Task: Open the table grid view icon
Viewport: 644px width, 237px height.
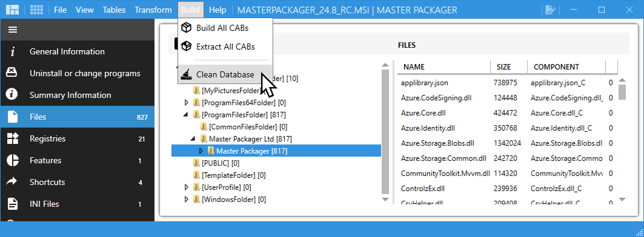Action: pos(36,10)
